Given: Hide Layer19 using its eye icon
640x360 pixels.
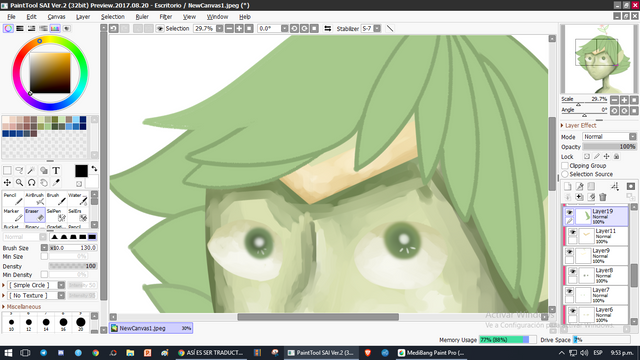Looking at the screenshot, I should tap(569, 213).
